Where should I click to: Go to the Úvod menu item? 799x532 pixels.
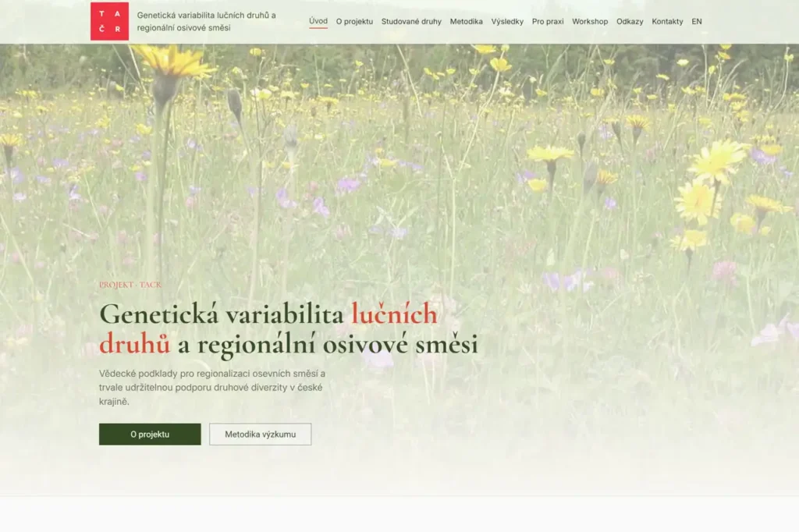[x=318, y=21]
